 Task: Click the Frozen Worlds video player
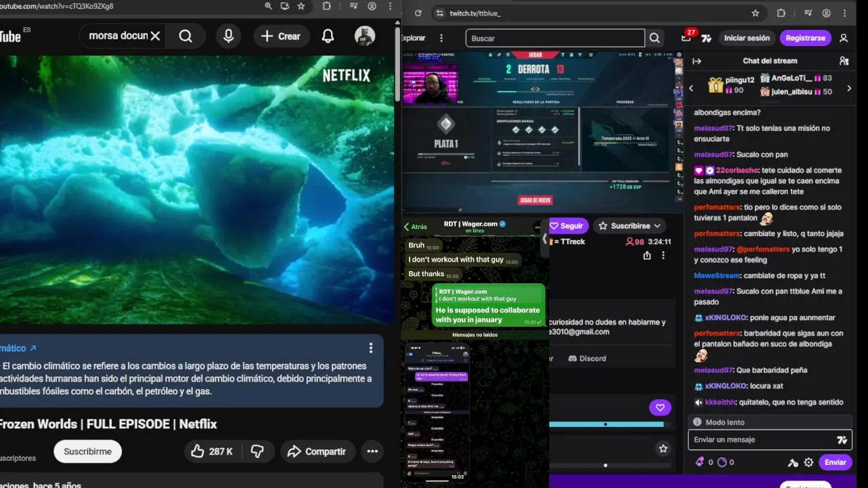tap(197, 190)
